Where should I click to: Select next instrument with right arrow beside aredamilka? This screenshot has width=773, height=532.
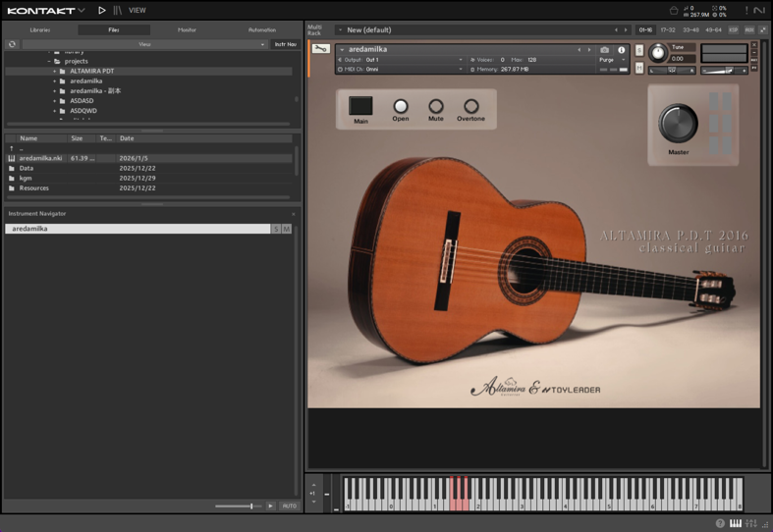tap(588, 50)
